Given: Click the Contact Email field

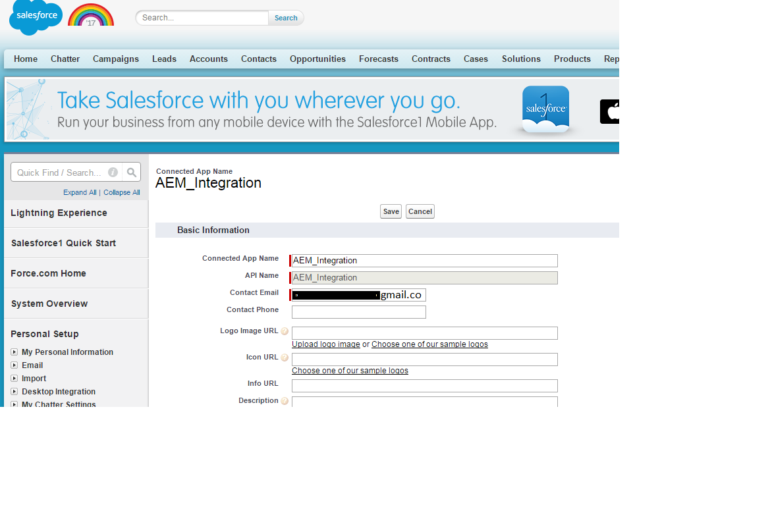Looking at the screenshot, I should tap(359, 295).
